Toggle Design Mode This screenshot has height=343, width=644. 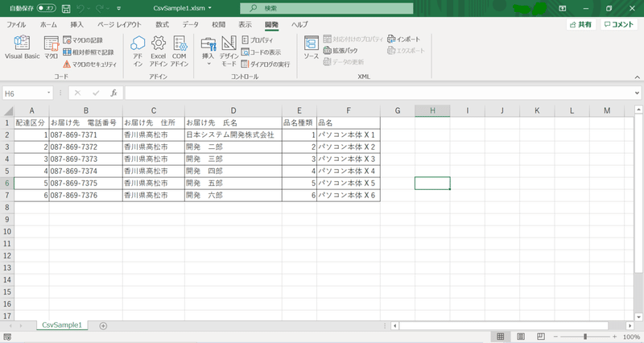tap(229, 51)
